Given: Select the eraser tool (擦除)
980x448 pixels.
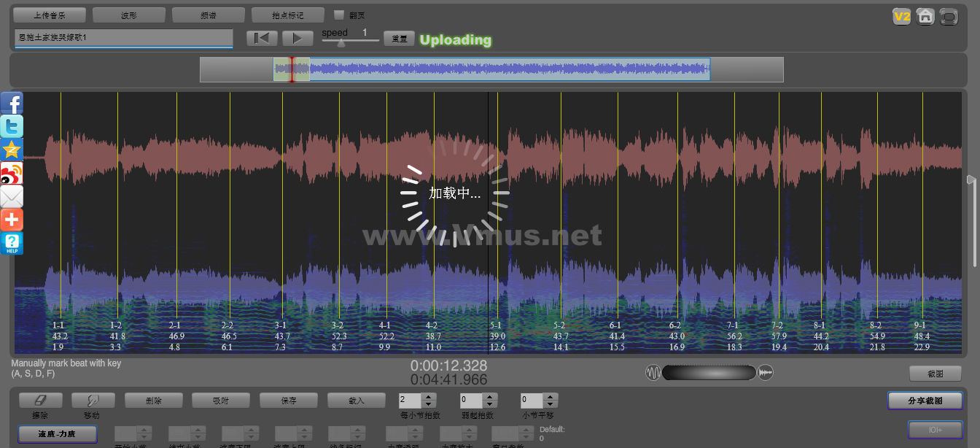Looking at the screenshot, I should (x=40, y=401).
